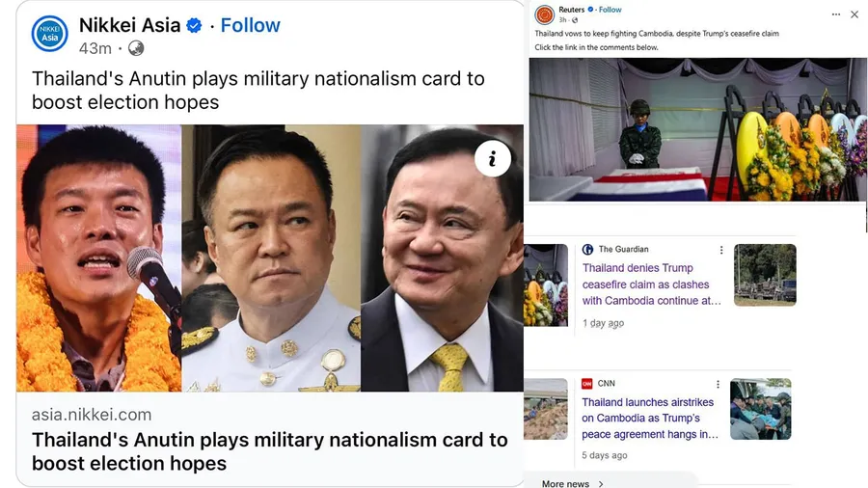View the CNN article rescue thumbnail
Viewport: 868px width, 488px height.
(761, 409)
